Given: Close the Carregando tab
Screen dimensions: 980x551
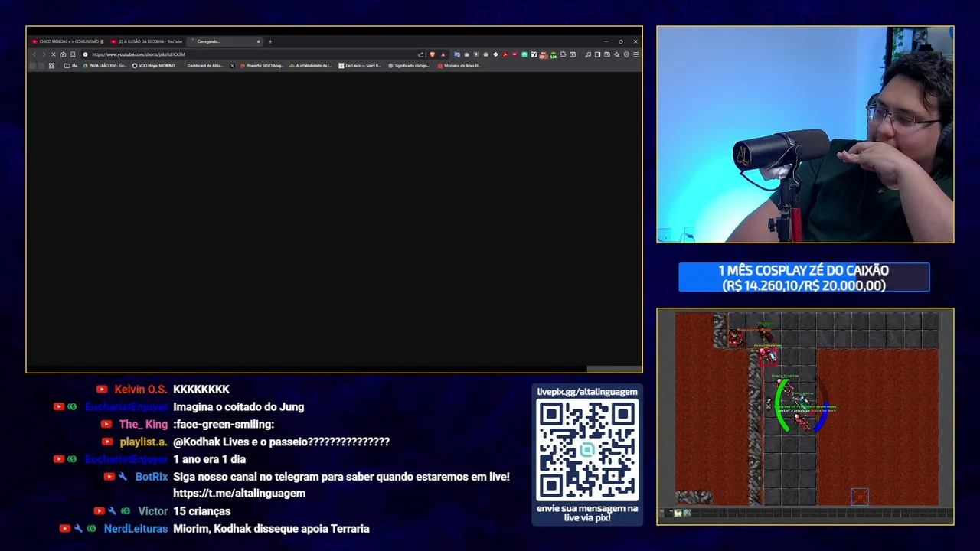Looking at the screenshot, I should point(258,41).
